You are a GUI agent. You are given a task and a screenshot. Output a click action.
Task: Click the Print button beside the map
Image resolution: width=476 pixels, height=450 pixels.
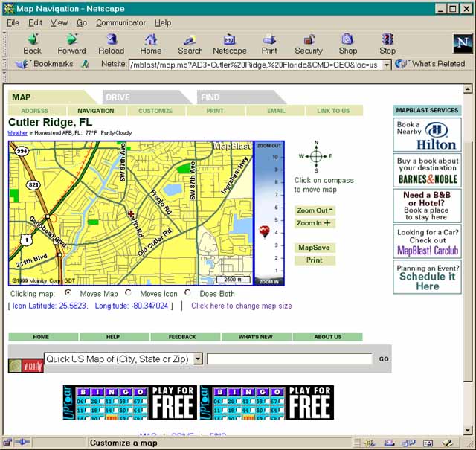coord(315,260)
